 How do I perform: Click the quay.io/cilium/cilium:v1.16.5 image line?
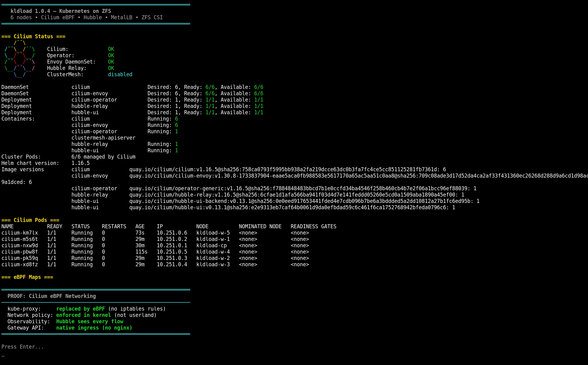(288, 169)
